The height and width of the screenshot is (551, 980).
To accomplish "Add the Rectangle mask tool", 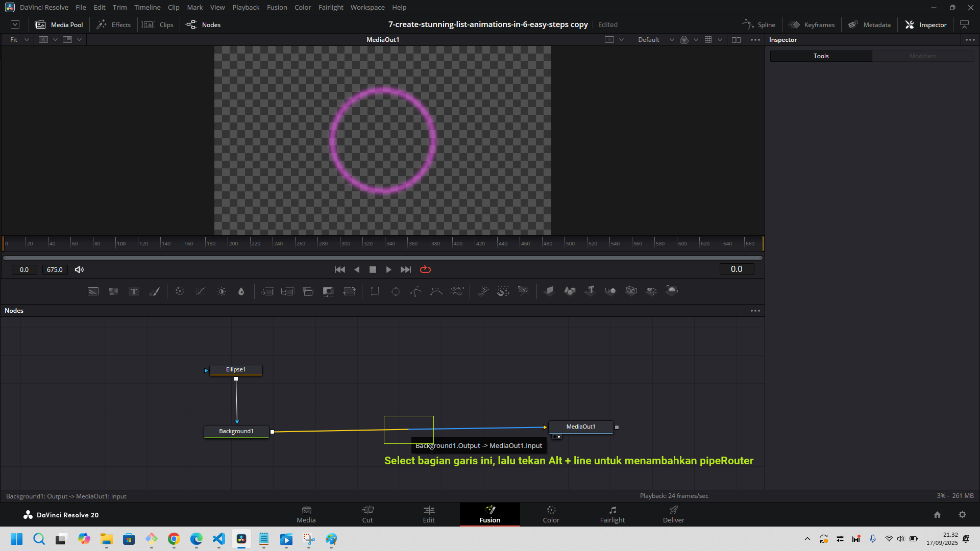I will tap(375, 291).
